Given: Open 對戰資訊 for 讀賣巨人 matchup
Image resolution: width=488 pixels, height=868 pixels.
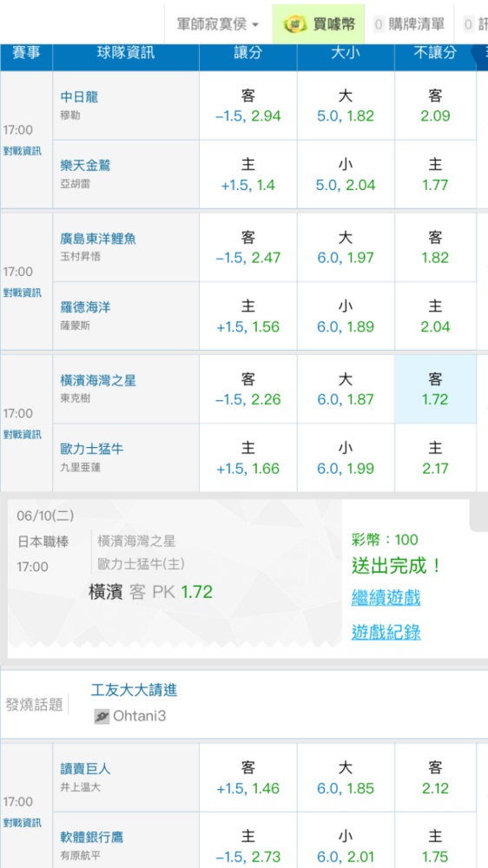Looking at the screenshot, I should pyautogui.click(x=23, y=822).
